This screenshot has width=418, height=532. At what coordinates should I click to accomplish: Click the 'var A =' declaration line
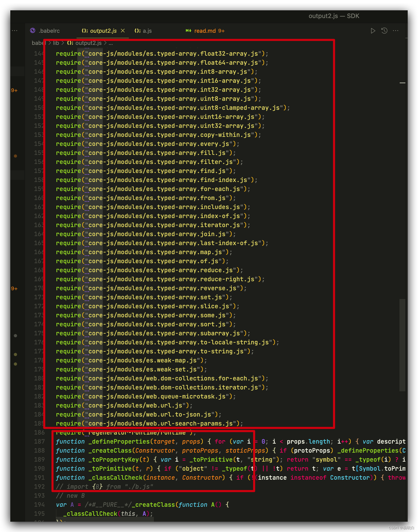click(143, 505)
